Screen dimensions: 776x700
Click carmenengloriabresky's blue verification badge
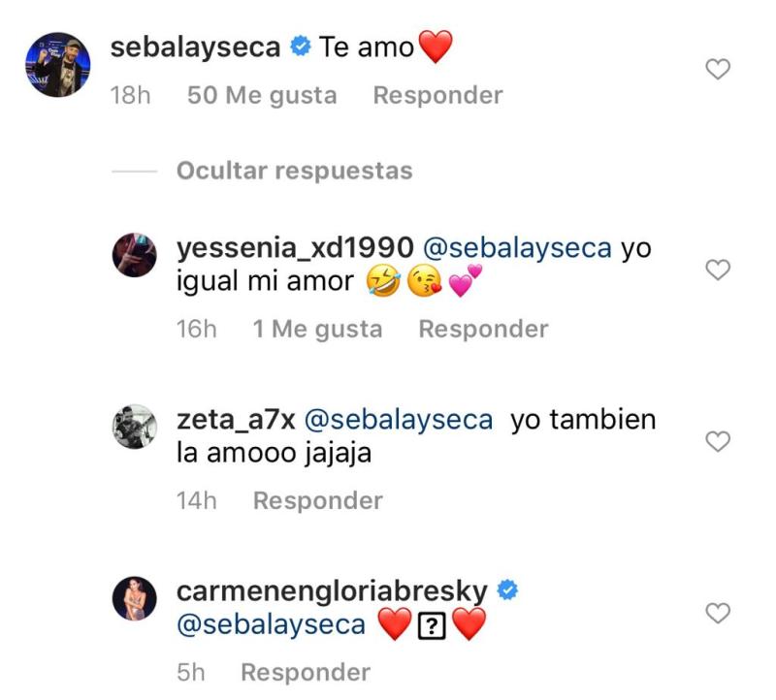click(506, 587)
